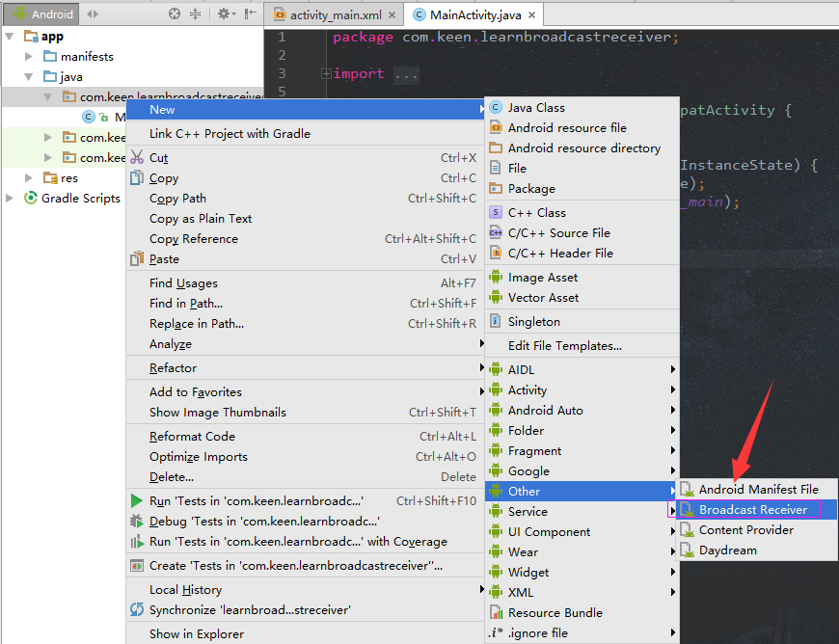The height and width of the screenshot is (644, 839).
Task: Click the scroll-from-source target icon in project toolbar
Action: 175,13
